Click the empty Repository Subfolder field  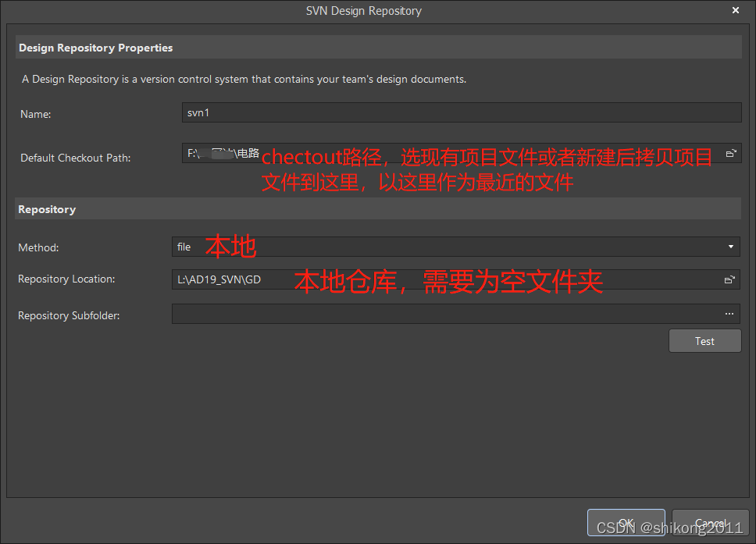pyautogui.click(x=445, y=314)
